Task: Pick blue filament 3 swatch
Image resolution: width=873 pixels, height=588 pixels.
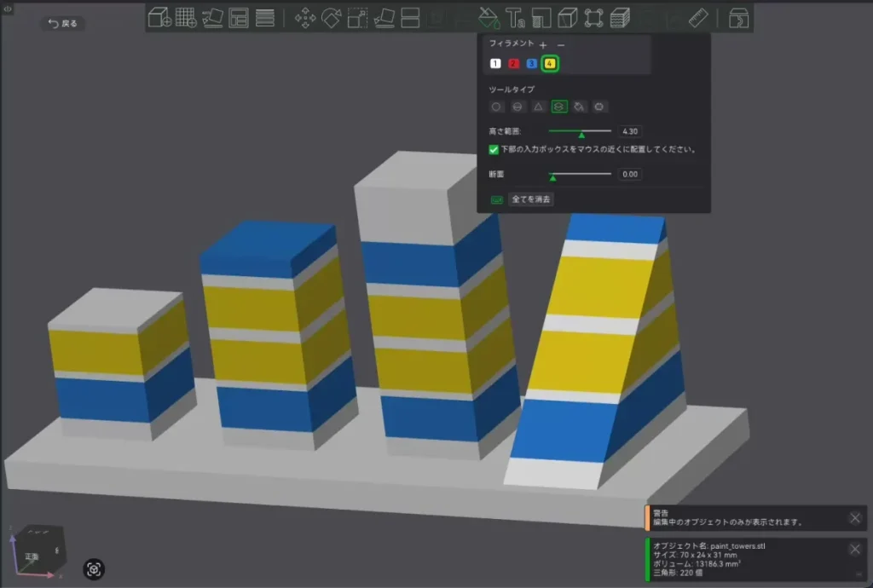Action: tap(532, 63)
